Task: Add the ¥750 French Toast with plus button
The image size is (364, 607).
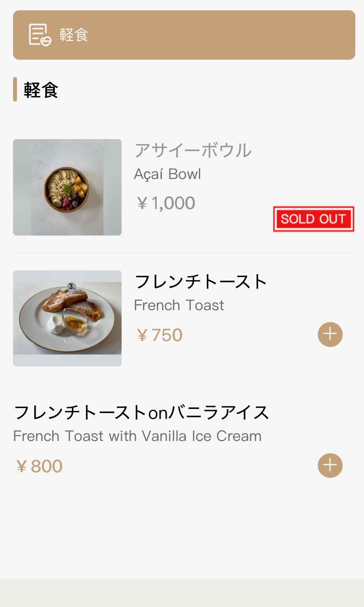Action: click(x=330, y=335)
